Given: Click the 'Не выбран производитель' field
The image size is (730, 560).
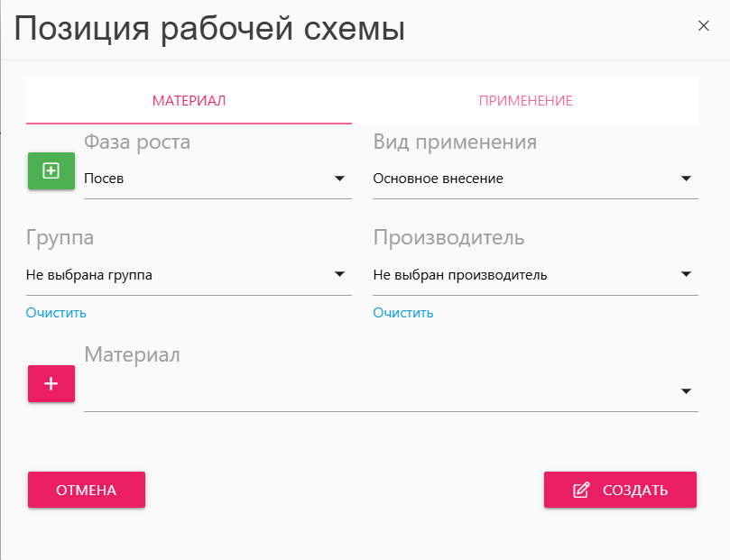Looking at the screenshot, I should point(460,275).
